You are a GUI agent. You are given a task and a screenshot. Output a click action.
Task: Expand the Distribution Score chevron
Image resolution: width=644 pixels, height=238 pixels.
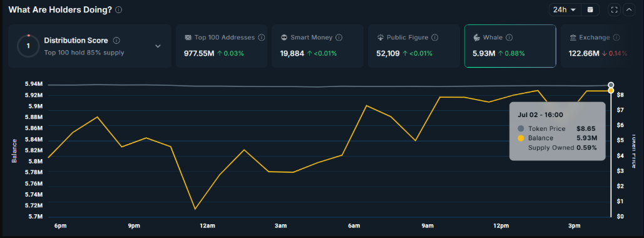[x=158, y=46]
